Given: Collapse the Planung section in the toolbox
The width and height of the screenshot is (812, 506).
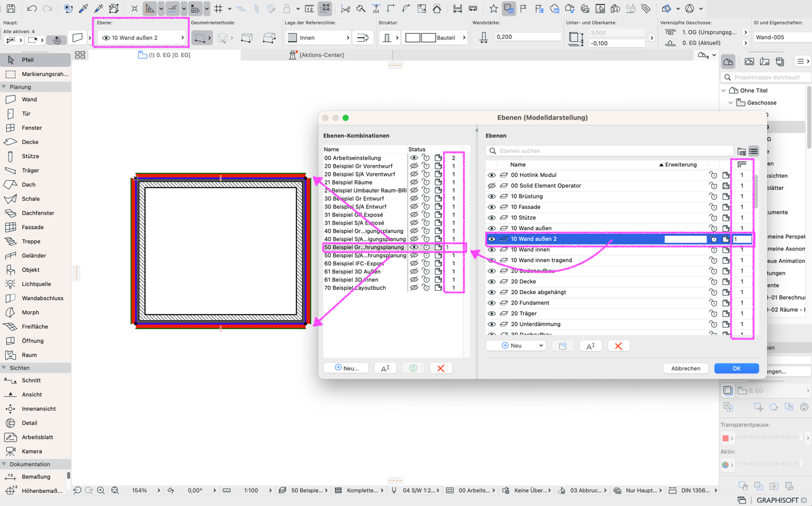Looking at the screenshot, I should point(4,87).
